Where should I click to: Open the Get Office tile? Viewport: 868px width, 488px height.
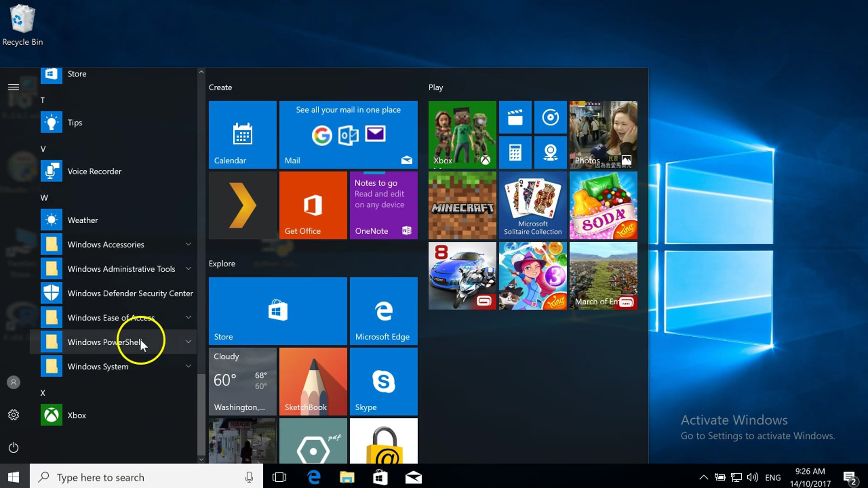point(313,205)
